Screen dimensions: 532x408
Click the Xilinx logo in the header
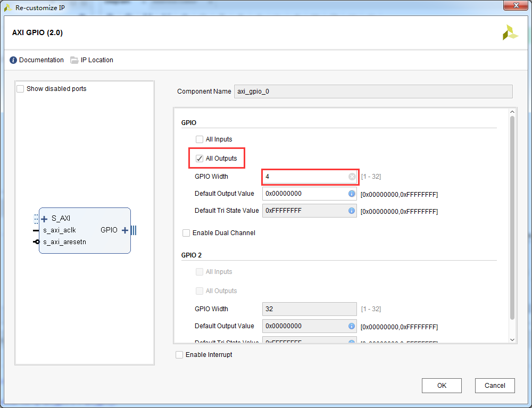(510, 32)
